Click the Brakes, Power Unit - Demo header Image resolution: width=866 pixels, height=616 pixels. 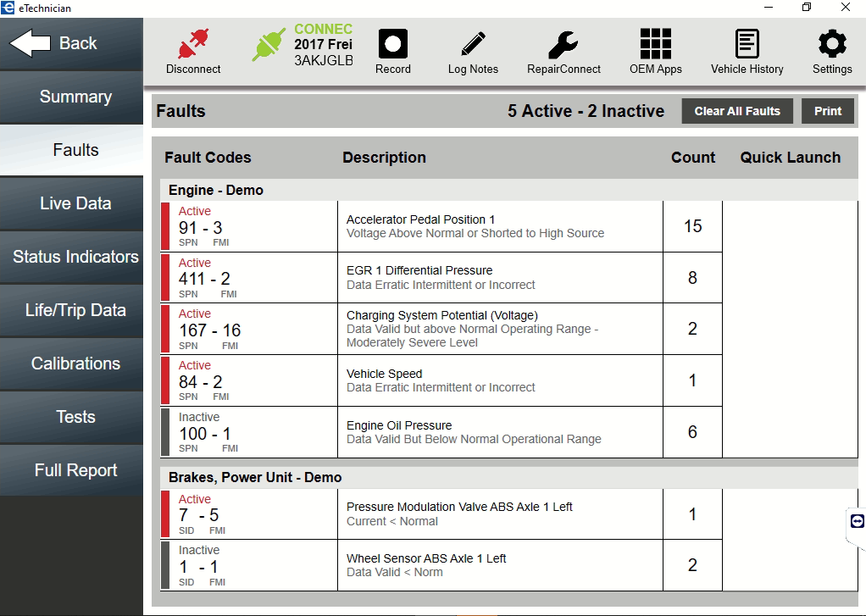[x=255, y=477]
